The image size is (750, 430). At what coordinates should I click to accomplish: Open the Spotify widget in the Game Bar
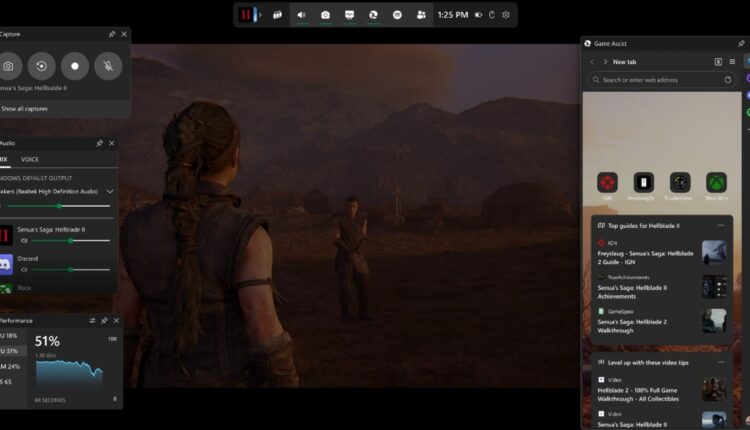click(x=396, y=15)
